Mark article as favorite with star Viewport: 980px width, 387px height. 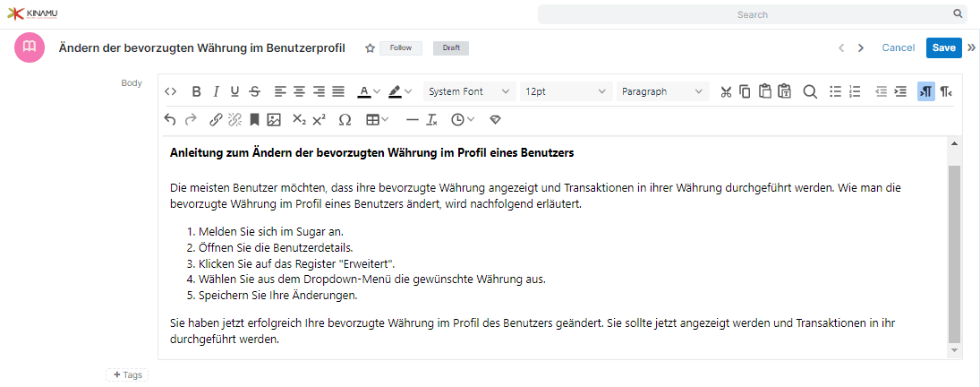pyautogui.click(x=370, y=48)
